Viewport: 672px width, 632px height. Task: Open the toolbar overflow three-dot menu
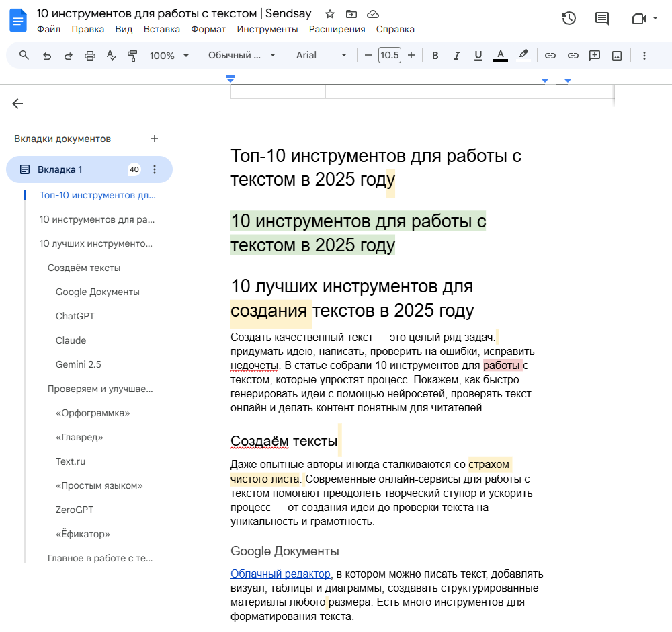click(x=644, y=56)
